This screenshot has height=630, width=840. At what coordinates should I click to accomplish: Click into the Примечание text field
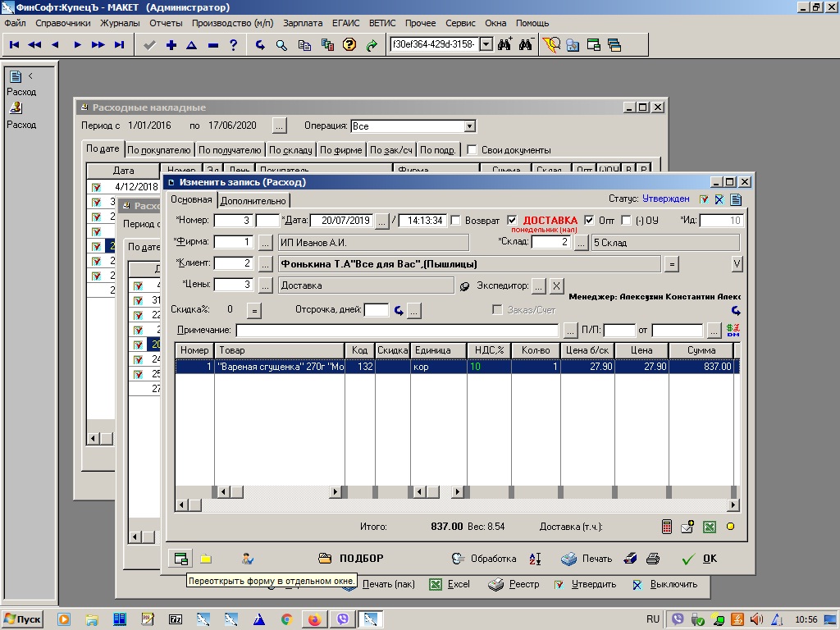[399, 331]
